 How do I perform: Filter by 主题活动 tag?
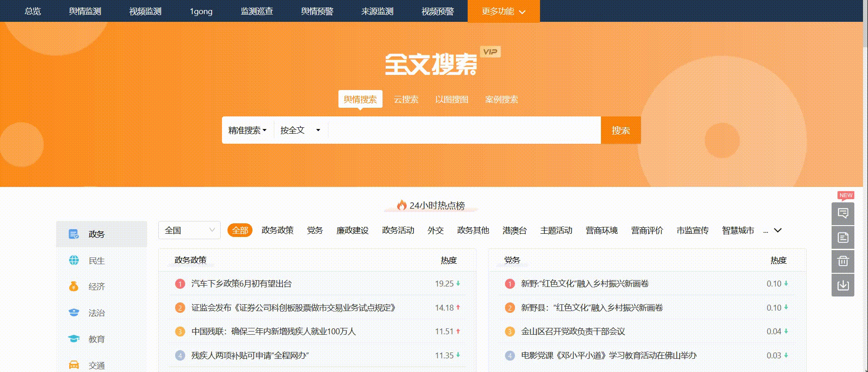coord(556,231)
